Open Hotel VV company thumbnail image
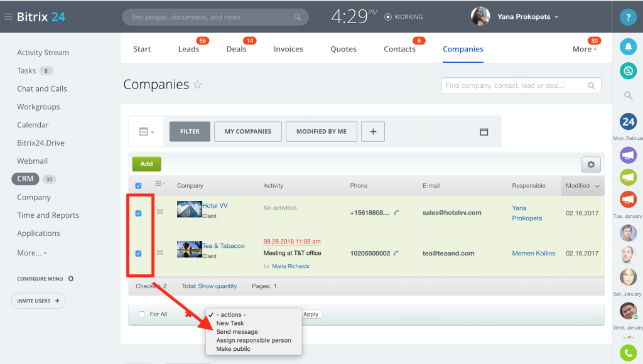 tap(190, 209)
